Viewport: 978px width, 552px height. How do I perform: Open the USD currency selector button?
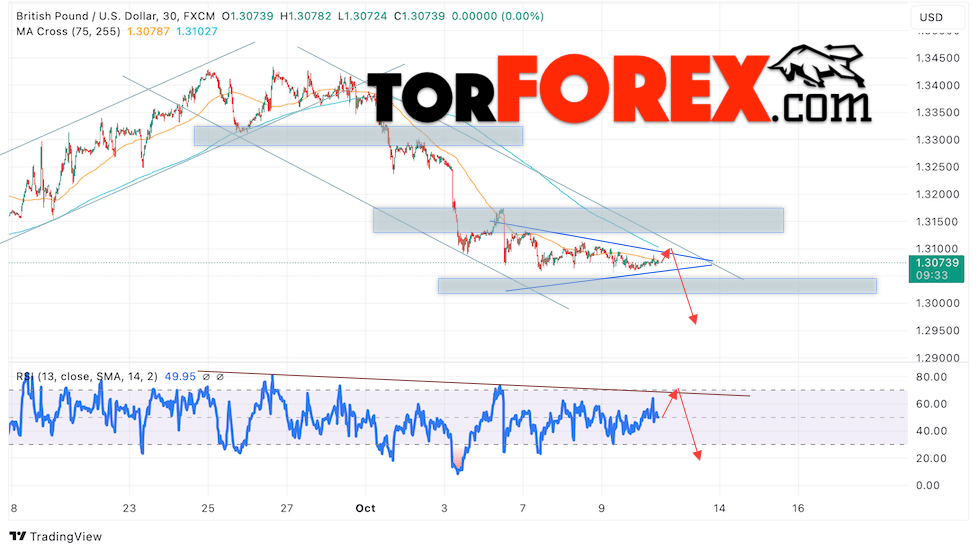(937, 17)
